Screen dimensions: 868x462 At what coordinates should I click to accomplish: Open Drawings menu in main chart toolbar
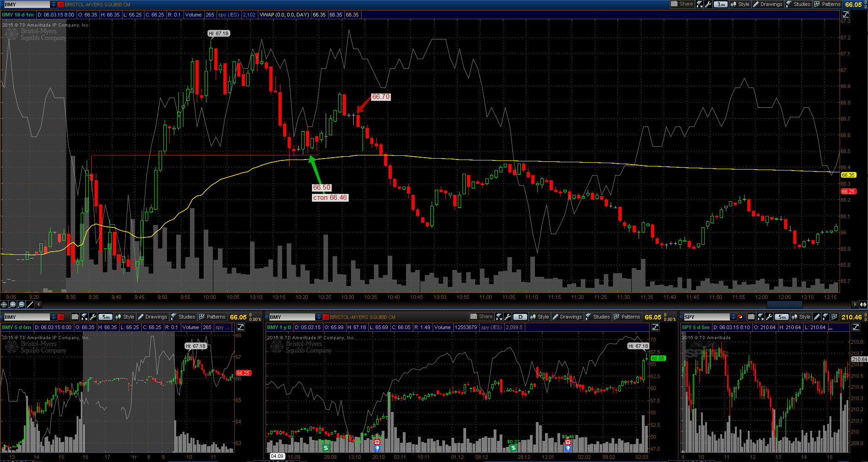tap(768, 4)
